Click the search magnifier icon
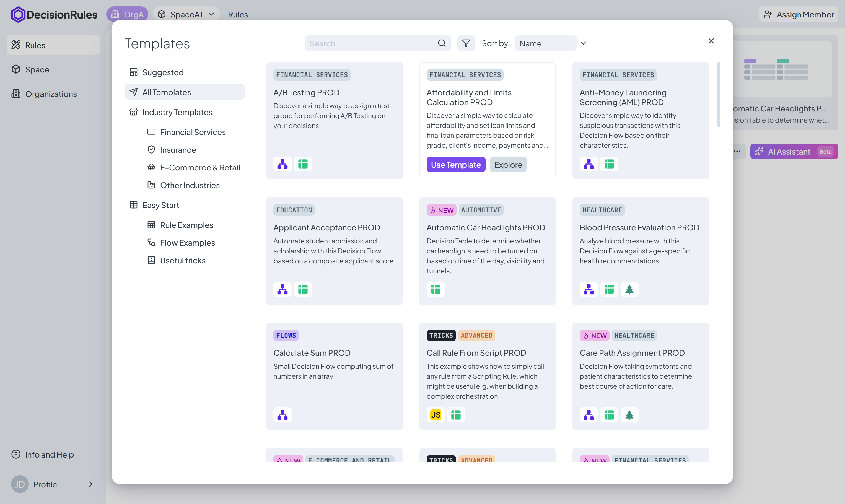The width and height of the screenshot is (845, 504). (442, 43)
